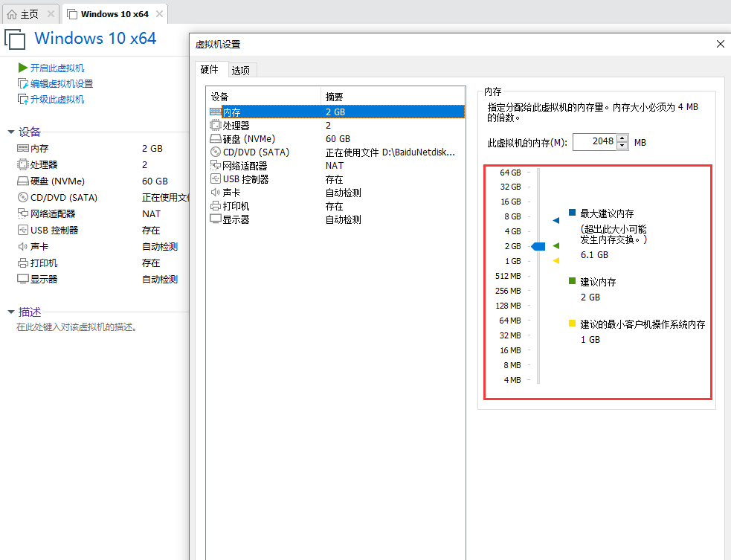Click inside the memory size input showing 2048
731x560 pixels.
pos(597,141)
